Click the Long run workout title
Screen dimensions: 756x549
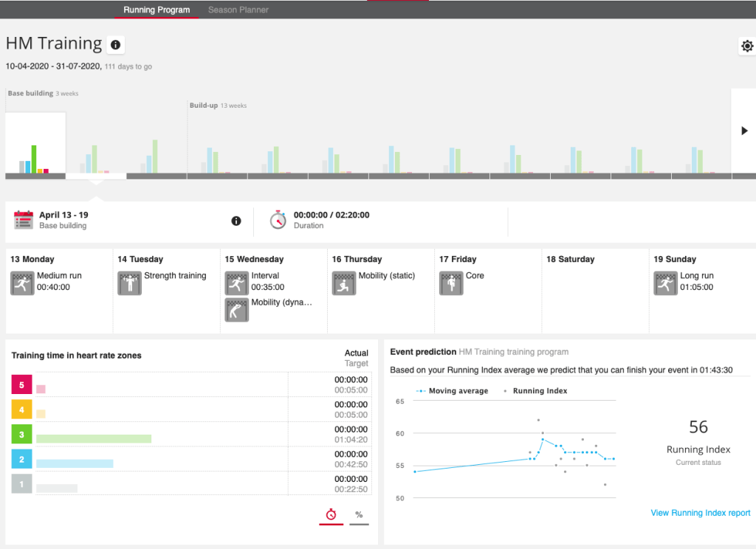pyautogui.click(x=696, y=276)
